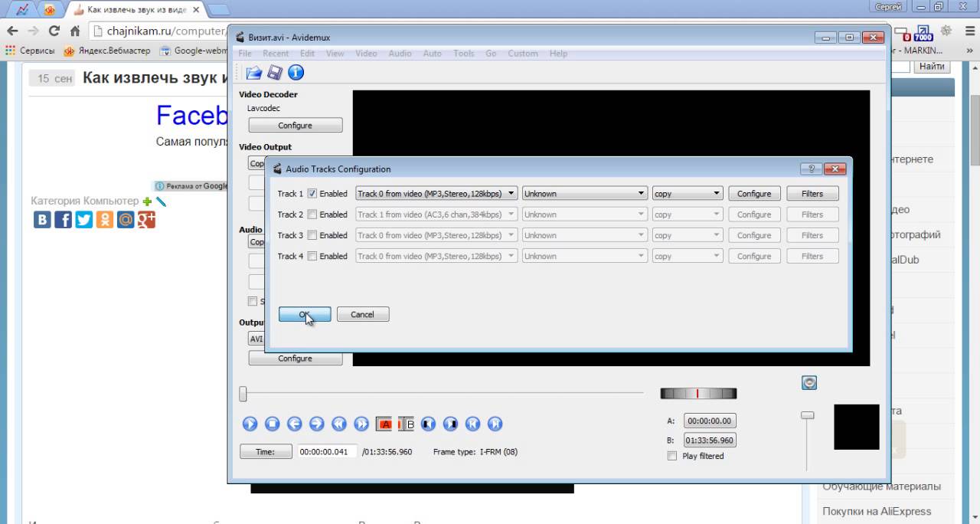
Task: Click OK in Audio Tracks Configuration
Action: pos(305,314)
